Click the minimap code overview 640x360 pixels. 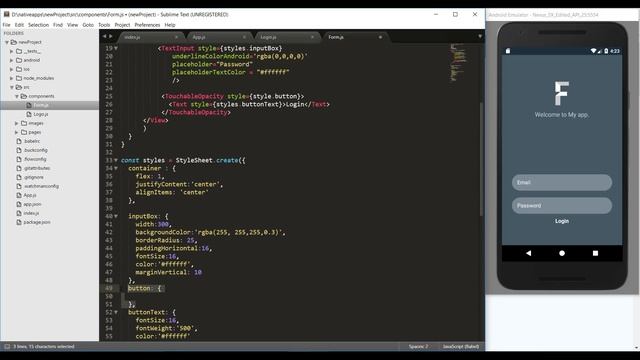click(458, 62)
